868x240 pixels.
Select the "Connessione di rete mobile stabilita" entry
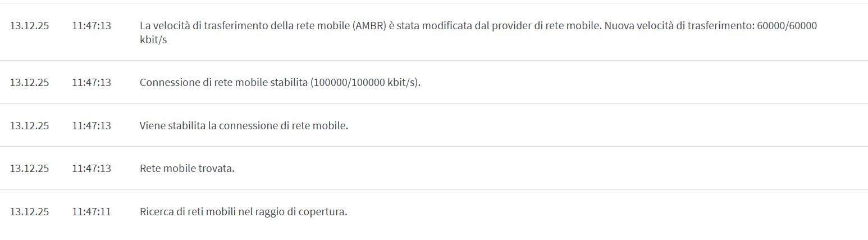(x=225, y=82)
